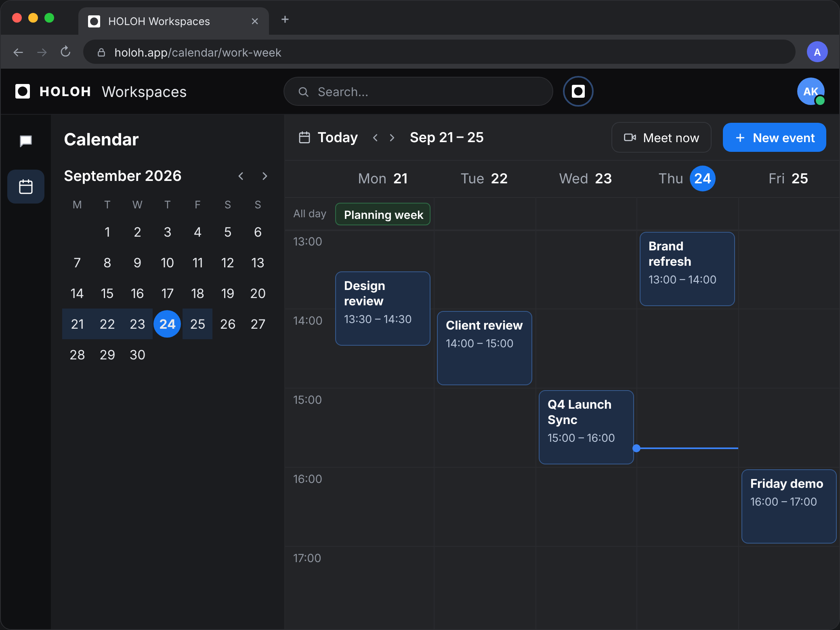
Task: Open the Client review event
Action: (x=484, y=348)
